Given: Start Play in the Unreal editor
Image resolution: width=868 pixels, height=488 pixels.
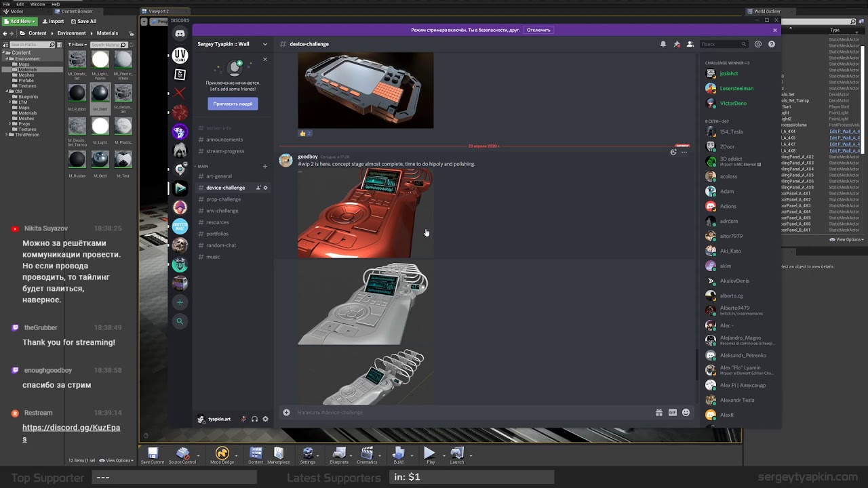Looking at the screenshot, I should [x=430, y=455].
